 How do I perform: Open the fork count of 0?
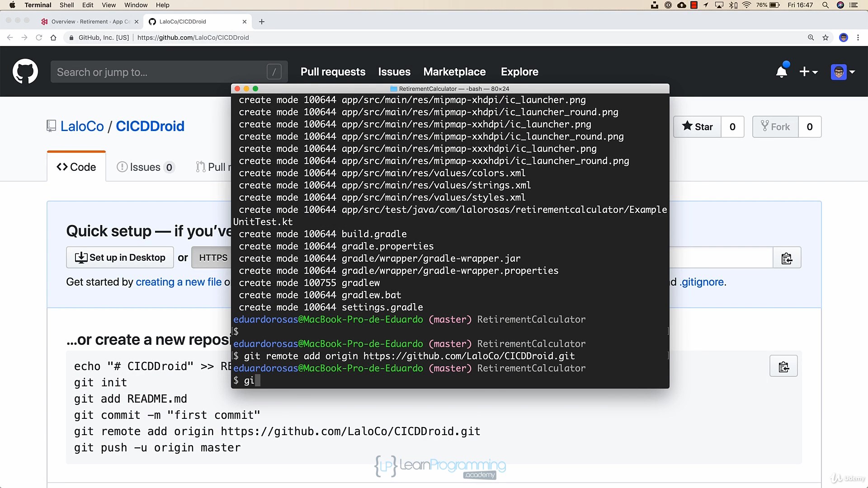(x=810, y=127)
